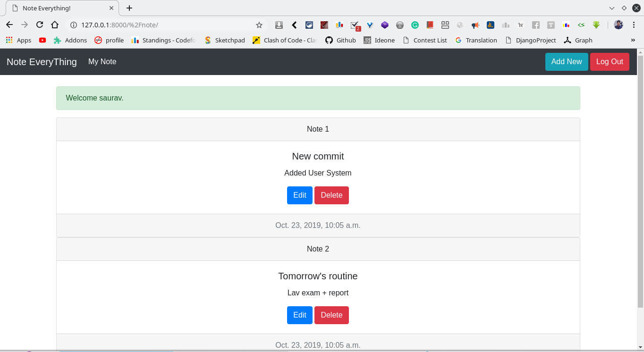Open the My Note navigation item
Screen dimensions: 644x352
(x=102, y=61)
